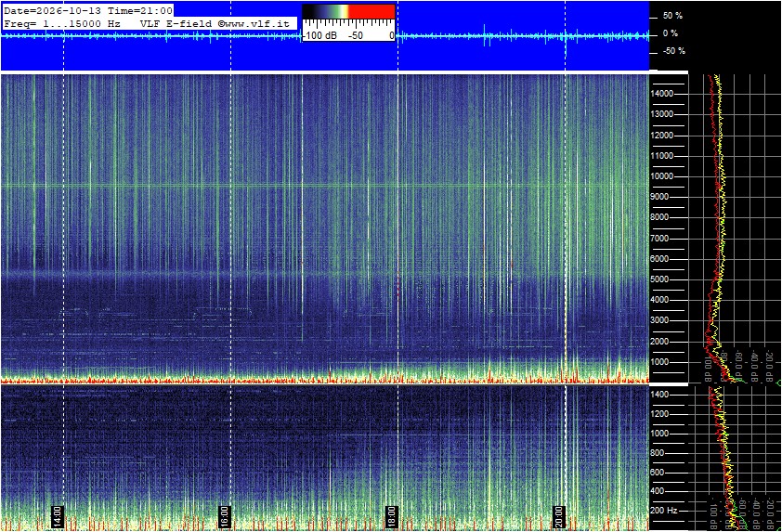Screen dimensions: 782x532
Task: Click the 14000 frequency axis label
Action: pos(662,94)
